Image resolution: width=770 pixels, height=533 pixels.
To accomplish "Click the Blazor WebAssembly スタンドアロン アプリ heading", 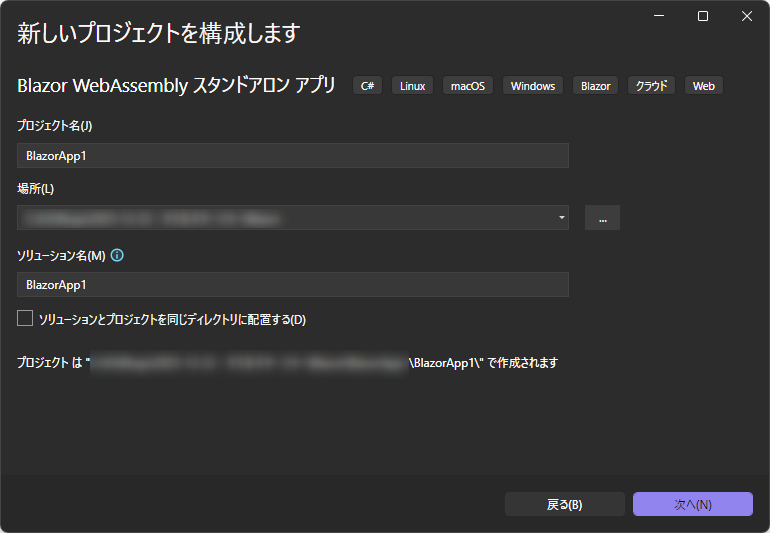I will (176, 85).
